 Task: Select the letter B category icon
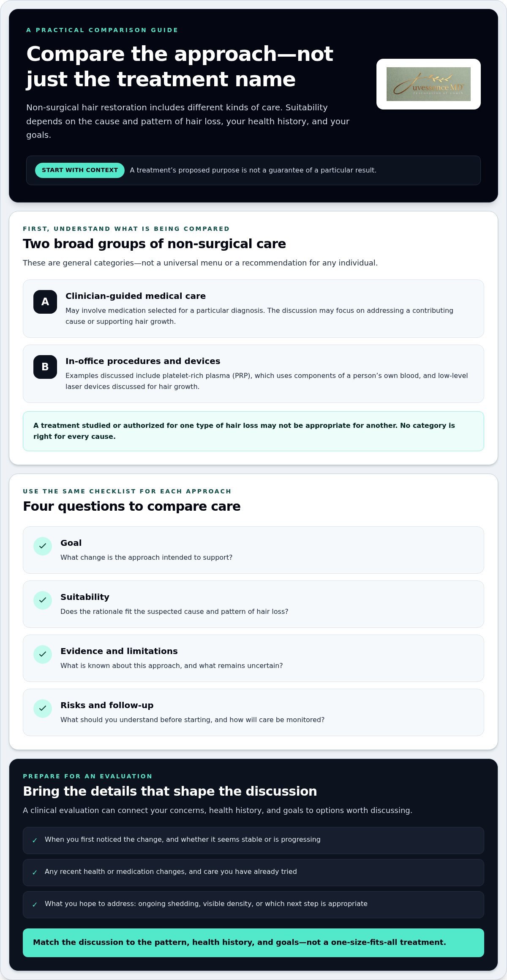pos(45,367)
